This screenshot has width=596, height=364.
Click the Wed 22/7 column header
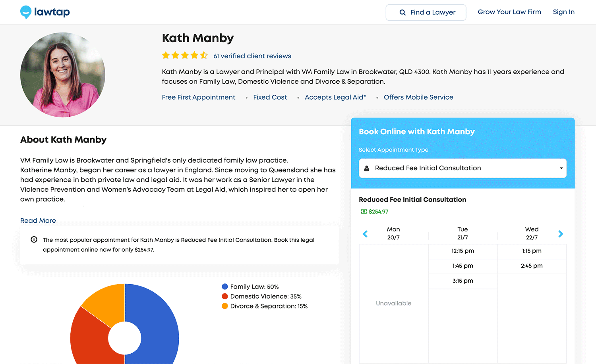click(x=532, y=233)
